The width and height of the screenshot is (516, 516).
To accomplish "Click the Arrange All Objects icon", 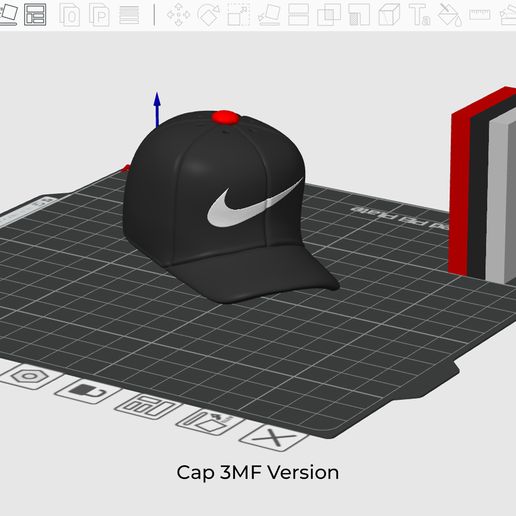I will coord(35,14).
